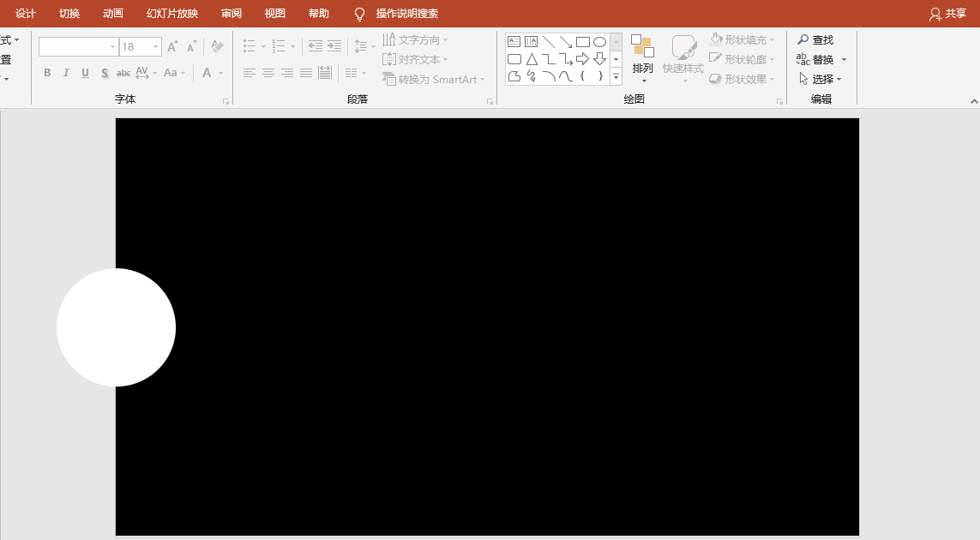This screenshot has height=540, width=980.
Task: Select the rectangle shape in gallery
Action: coord(582,42)
